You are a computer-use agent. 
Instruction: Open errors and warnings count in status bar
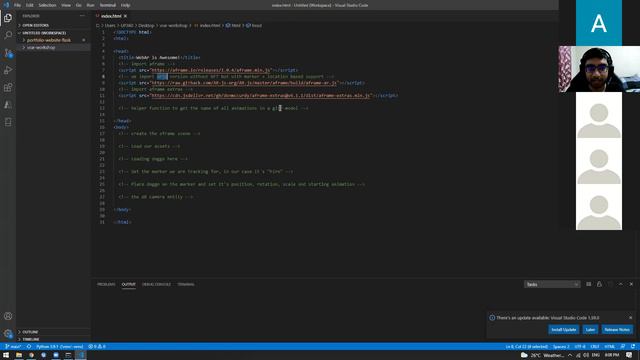(x=97, y=347)
